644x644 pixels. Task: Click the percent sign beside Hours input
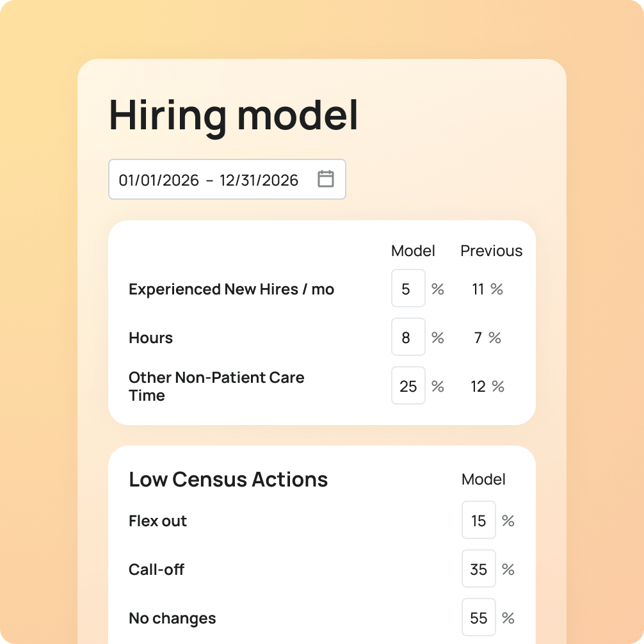(x=437, y=337)
